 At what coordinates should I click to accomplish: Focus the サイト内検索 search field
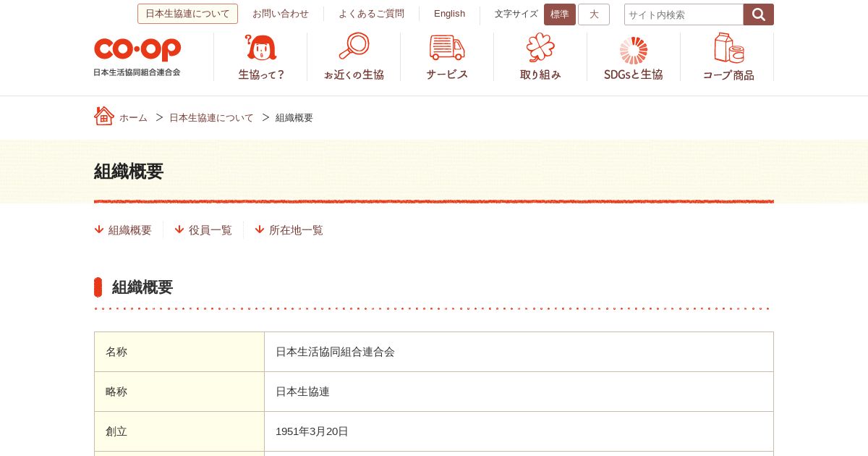(x=684, y=14)
